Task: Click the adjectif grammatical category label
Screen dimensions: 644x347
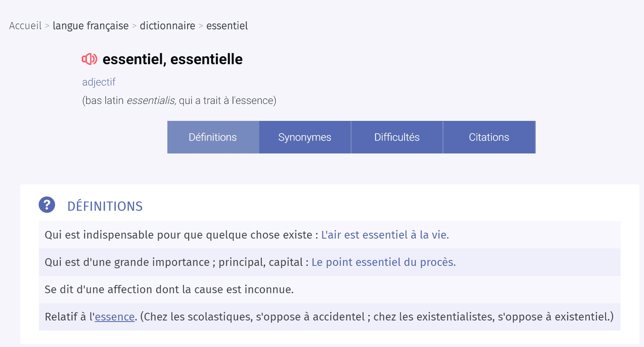Action: tap(99, 82)
